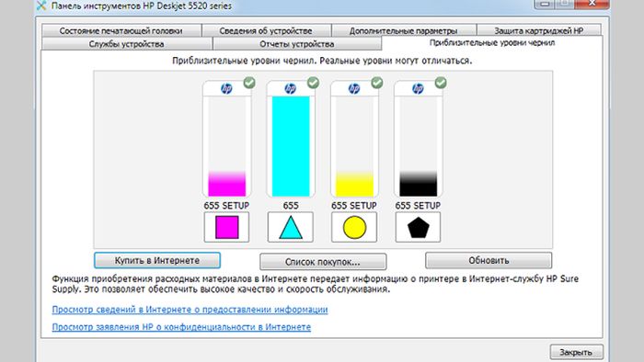Viewport: 644px width, 362px height.
Task: Open the Список покупок... button
Action: 323,262
